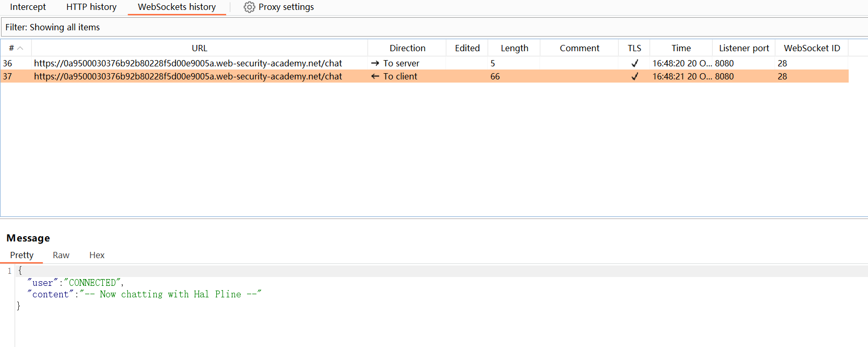Click TLS checkmark in row 36
Screen dimensions: 868x347
click(x=635, y=63)
